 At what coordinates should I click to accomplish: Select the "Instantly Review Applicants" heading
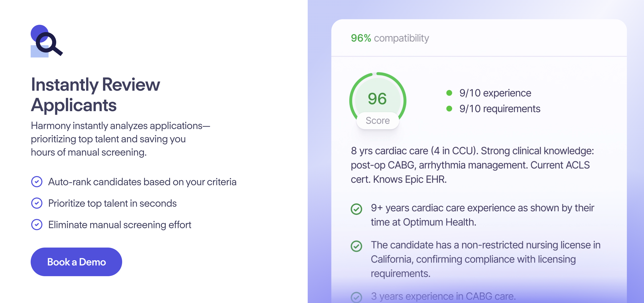click(x=96, y=95)
